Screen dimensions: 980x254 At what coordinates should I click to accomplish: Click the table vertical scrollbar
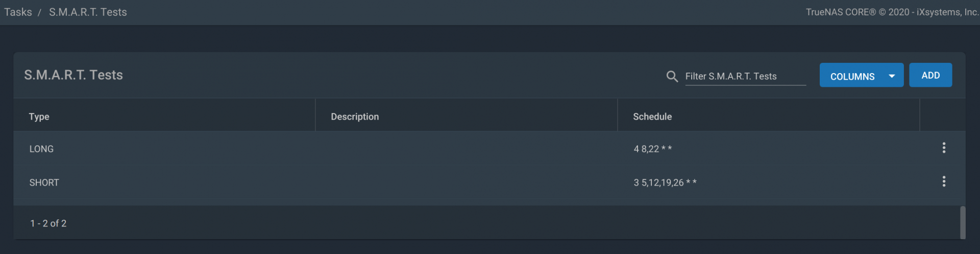coord(963,222)
